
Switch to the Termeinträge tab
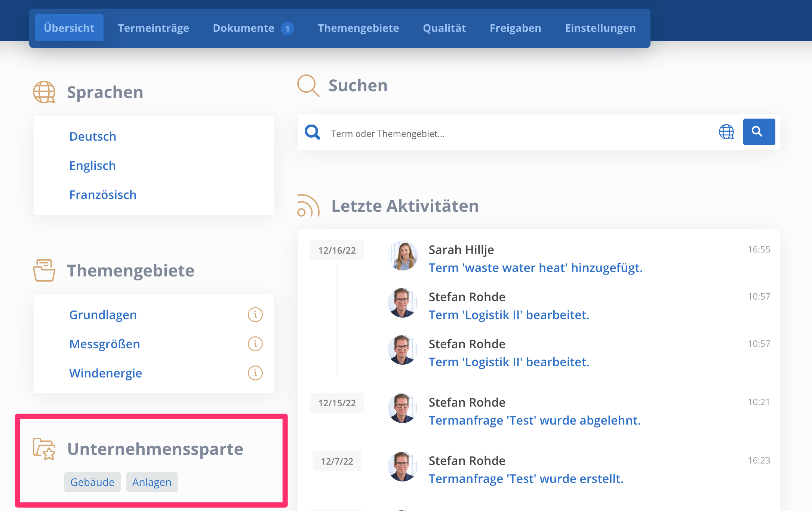[153, 28]
